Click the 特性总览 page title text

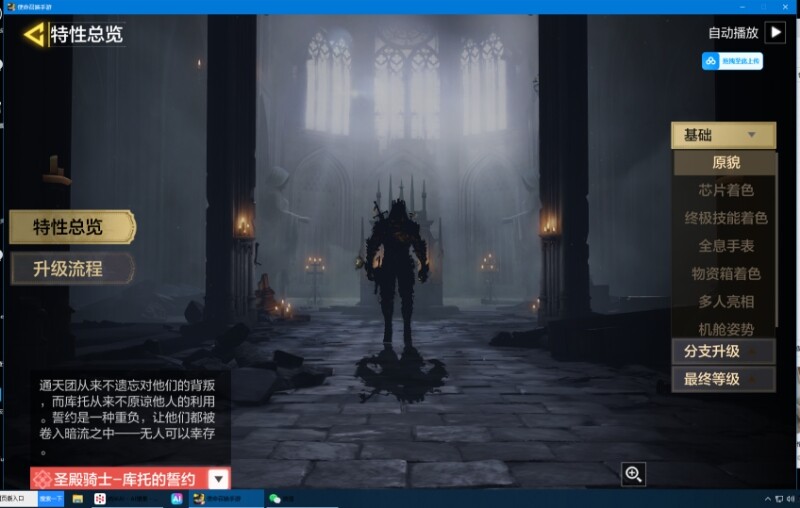click(87, 35)
